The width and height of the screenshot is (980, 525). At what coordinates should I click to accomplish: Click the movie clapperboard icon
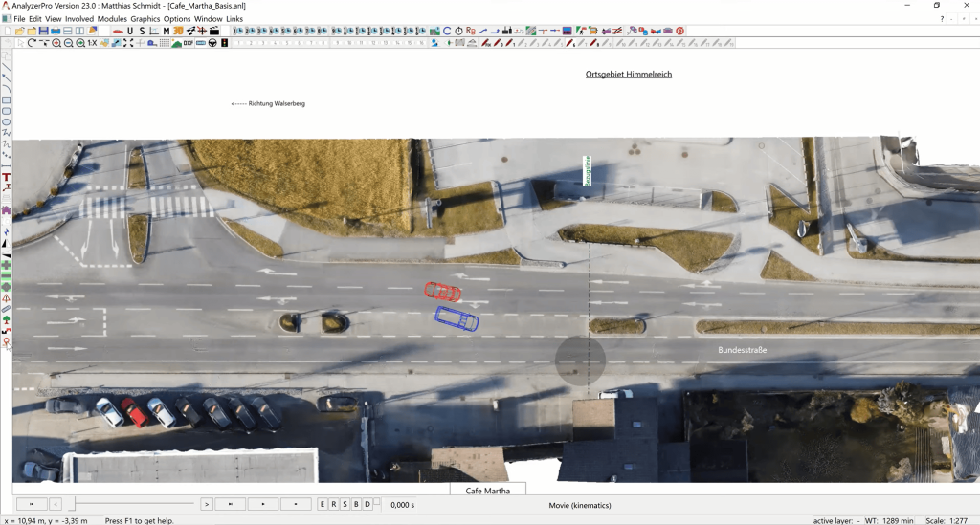tap(214, 32)
